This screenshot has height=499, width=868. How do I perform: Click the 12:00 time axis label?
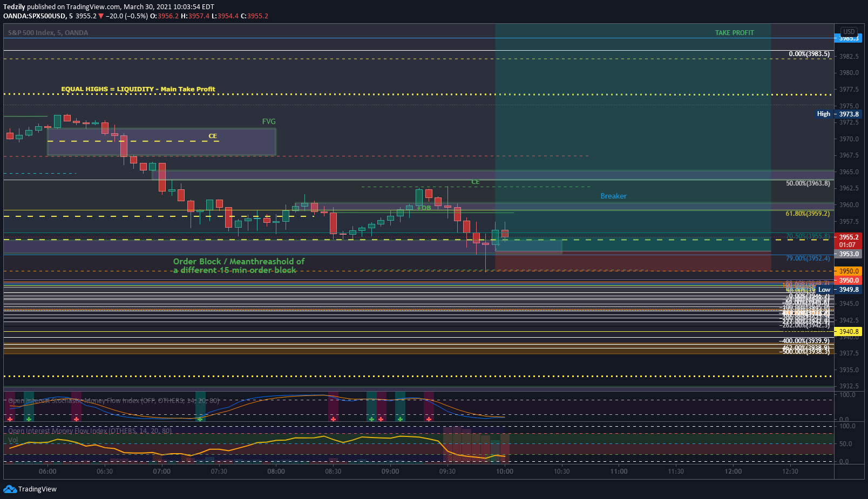tap(733, 471)
